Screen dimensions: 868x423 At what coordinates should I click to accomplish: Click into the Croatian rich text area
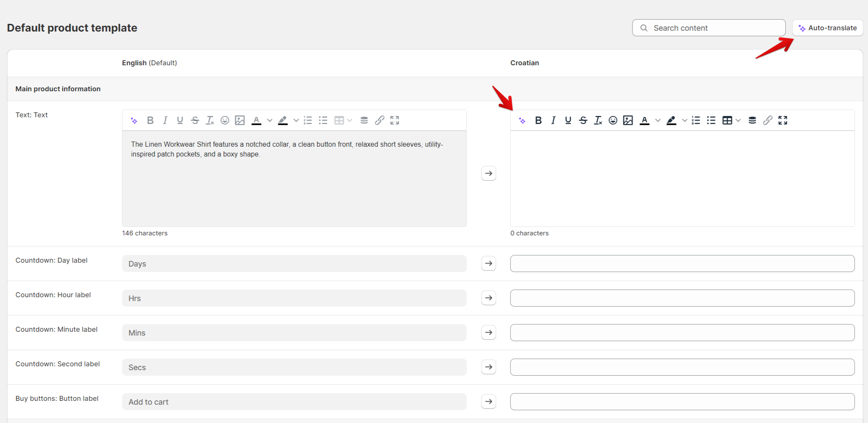pyautogui.click(x=682, y=179)
